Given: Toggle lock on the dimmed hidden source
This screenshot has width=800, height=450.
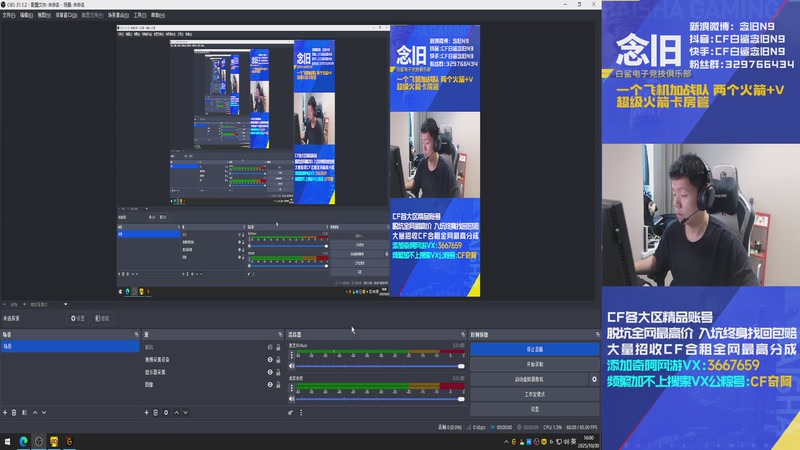Looking at the screenshot, I should (278, 347).
